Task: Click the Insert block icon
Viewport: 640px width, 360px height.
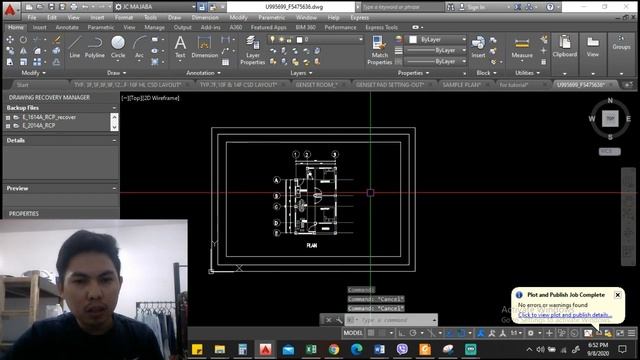Action: (478, 47)
